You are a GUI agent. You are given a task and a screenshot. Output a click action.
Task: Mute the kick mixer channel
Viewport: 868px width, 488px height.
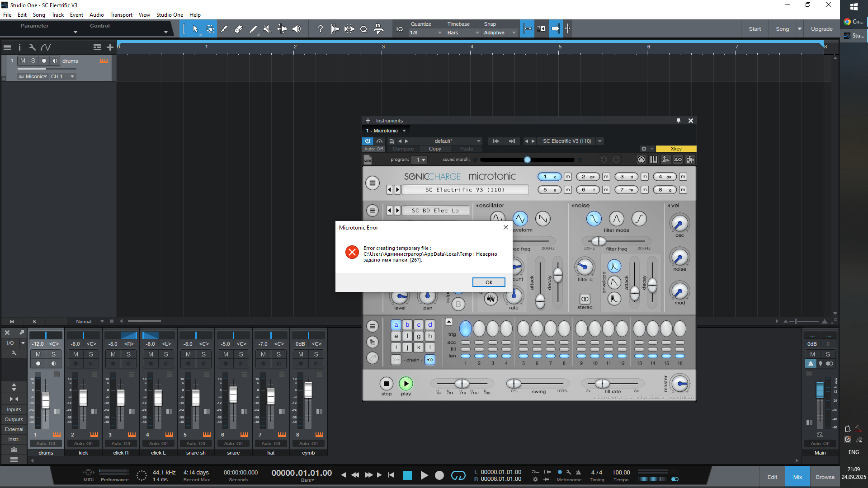(x=76, y=354)
